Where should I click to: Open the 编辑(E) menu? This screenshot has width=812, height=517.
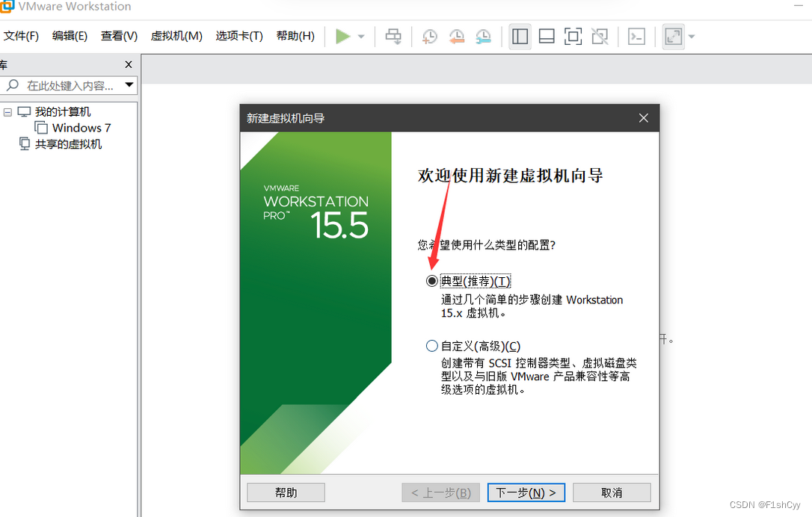[x=70, y=36]
